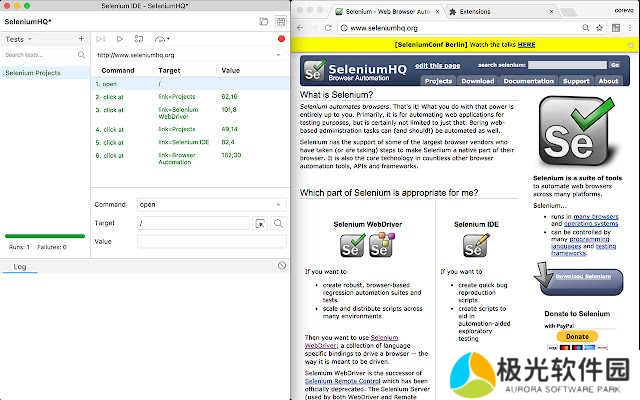Click find target magnifier icon

[x=278, y=222]
